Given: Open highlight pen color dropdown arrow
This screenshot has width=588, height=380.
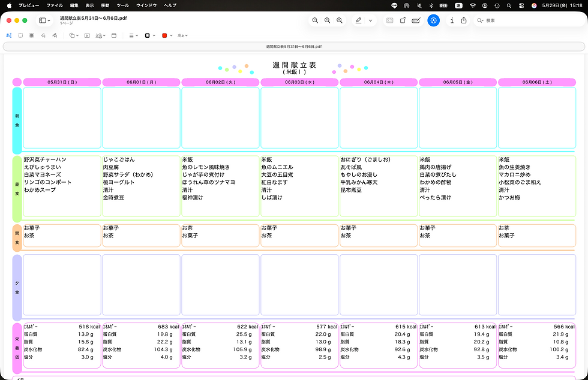Looking at the screenshot, I should [x=371, y=20].
